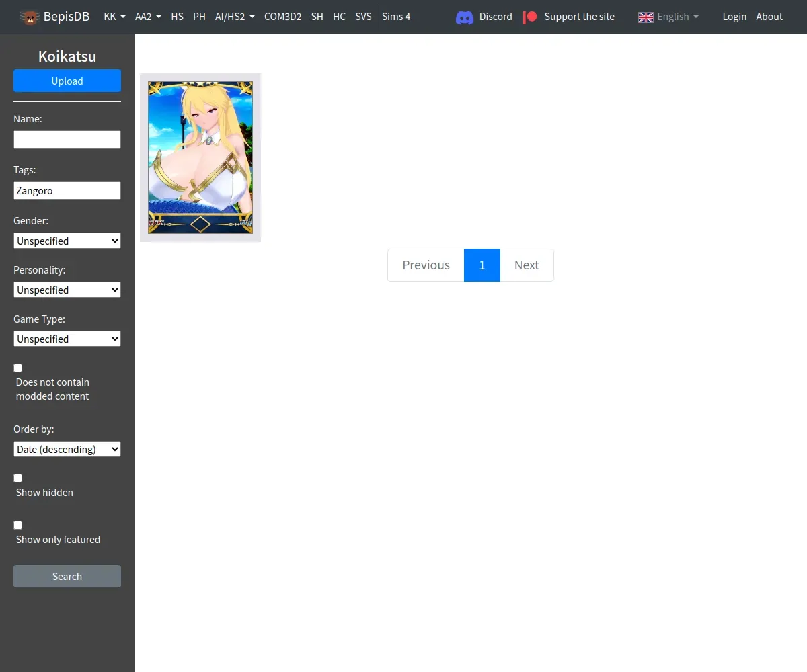Expand the AI/HS2 navigation dropdown
807x672 pixels.
coord(235,17)
